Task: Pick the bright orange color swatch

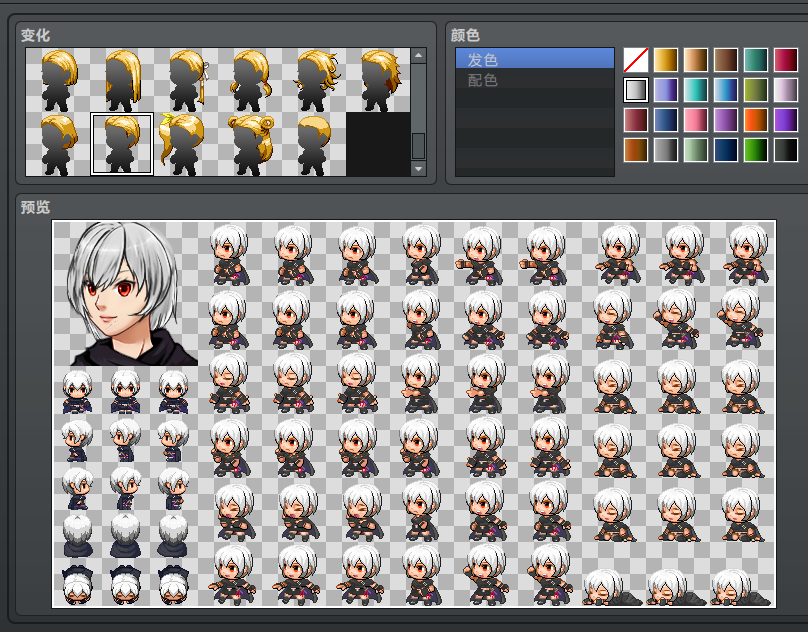Action: coord(756,120)
